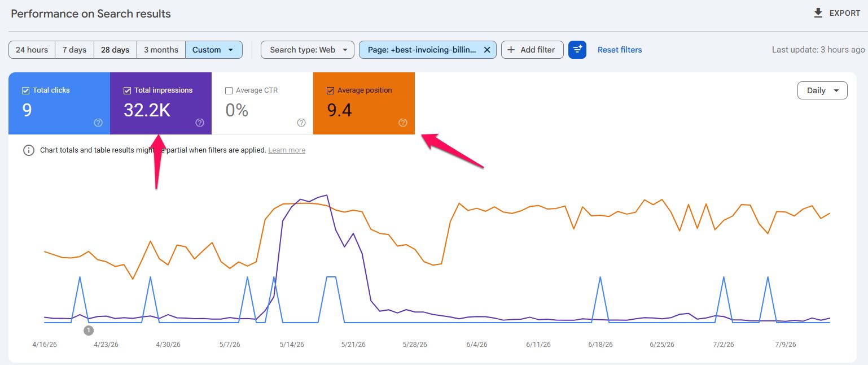Screen dimensions: 868x365
Task: Uncheck the Average position checkbox
Action: click(330, 90)
